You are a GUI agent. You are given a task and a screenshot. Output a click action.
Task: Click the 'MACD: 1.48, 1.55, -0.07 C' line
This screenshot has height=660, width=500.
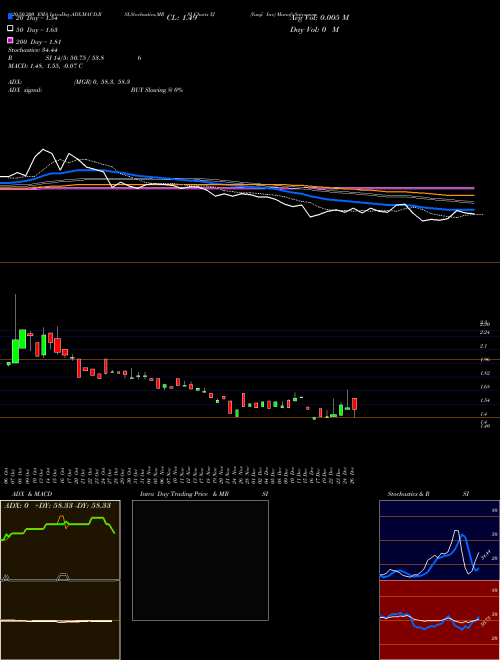tap(45, 66)
